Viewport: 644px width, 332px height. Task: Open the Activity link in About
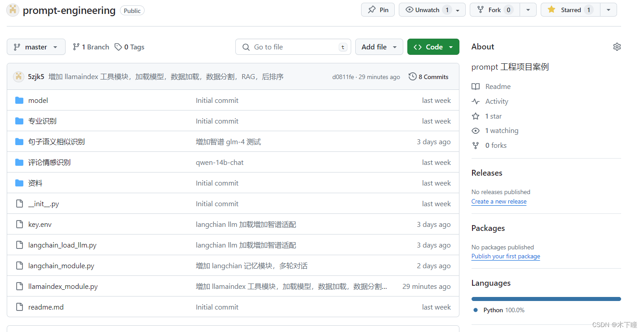[x=497, y=102]
